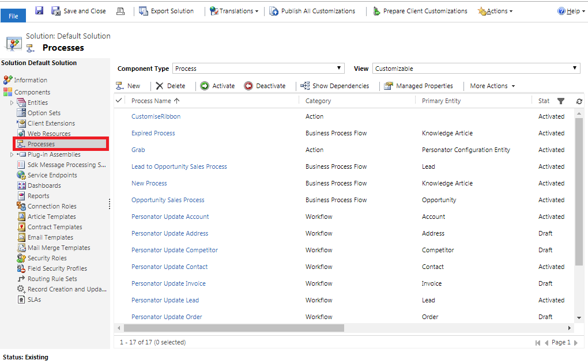Expand the Plug-in Assemblies node

pyautogui.click(x=12, y=154)
